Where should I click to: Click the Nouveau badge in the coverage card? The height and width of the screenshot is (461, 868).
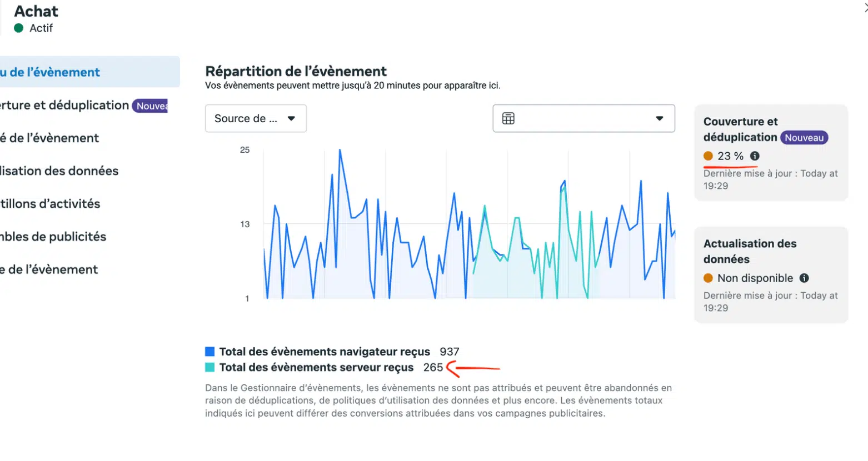tap(804, 138)
